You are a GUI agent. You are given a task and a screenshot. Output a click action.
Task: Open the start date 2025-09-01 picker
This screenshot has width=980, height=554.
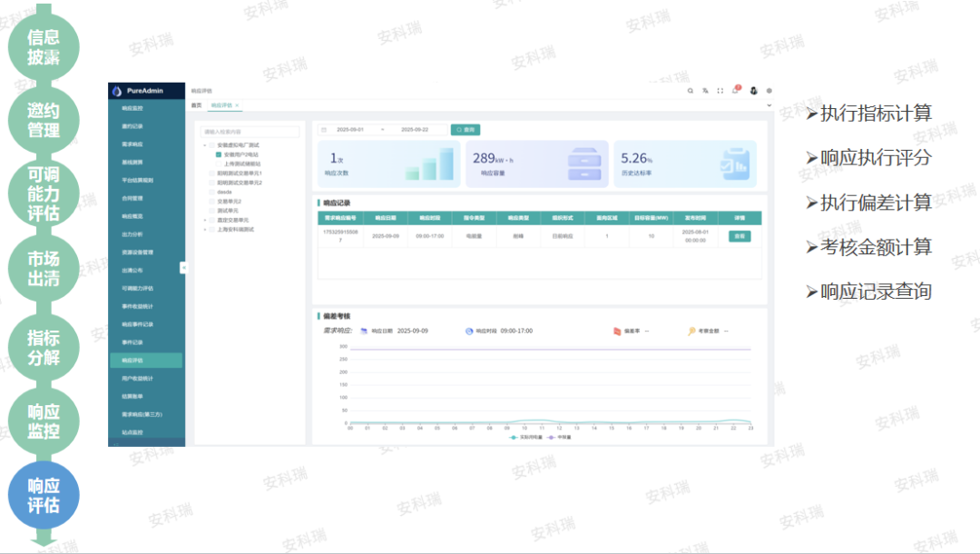pyautogui.click(x=350, y=130)
